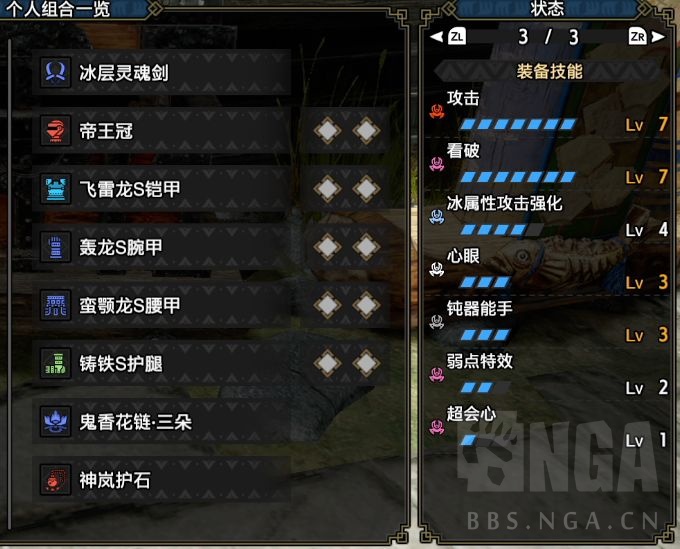This screenshot has height=549, width=680.
Task: Select the talisman icon for 神岚护石
Action: [56, 480]
